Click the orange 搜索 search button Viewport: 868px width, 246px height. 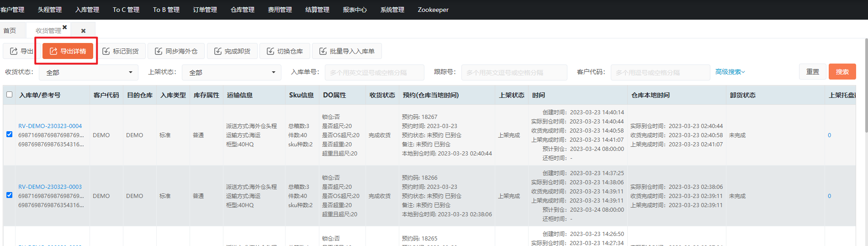pyautogui.click(x=842, y=72)
